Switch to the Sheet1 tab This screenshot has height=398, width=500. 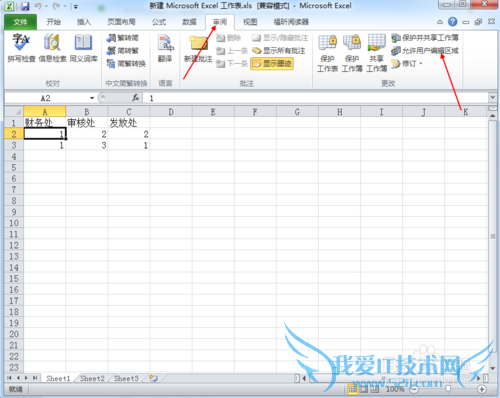click(x=58, y=378)
